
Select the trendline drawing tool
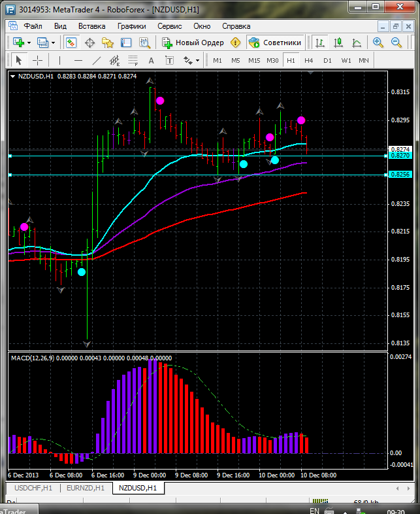[x=97, y=60]
